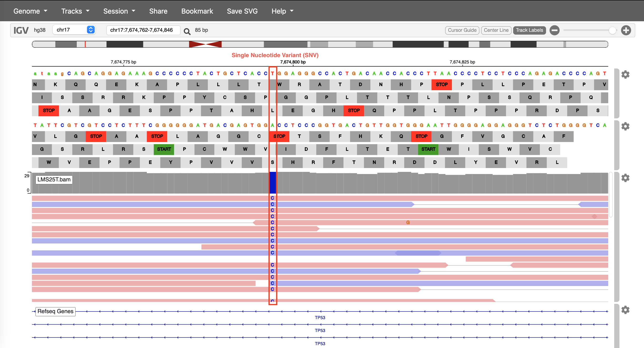Toggle the Center Line button
644x348 pixels.
coord(496,30)
